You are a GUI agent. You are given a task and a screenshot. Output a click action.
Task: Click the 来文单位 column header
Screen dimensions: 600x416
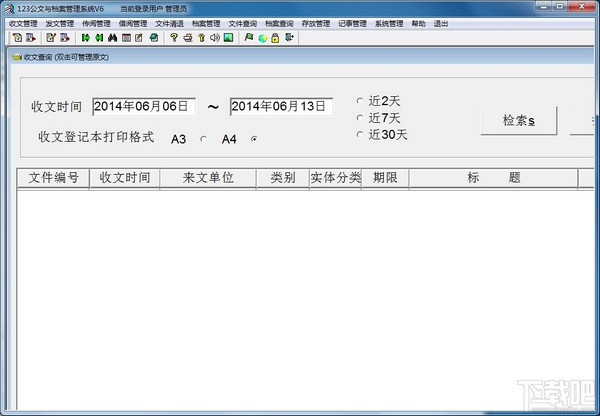pyautogui.click(x=208, y=178)
